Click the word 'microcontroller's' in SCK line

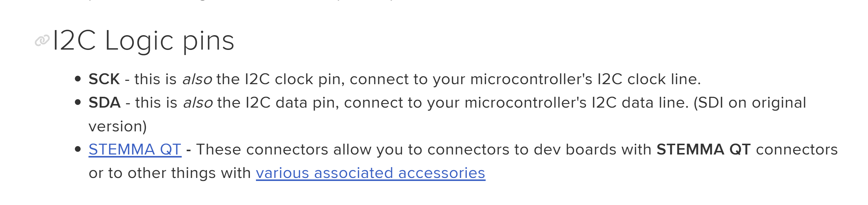pyautogui.click(x=531, y=79)
